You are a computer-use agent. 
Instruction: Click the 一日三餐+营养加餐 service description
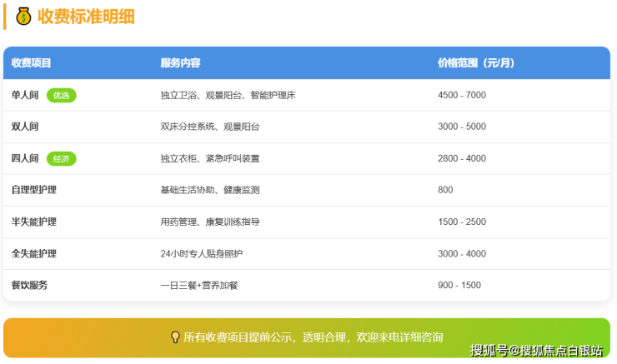point(199,285)
